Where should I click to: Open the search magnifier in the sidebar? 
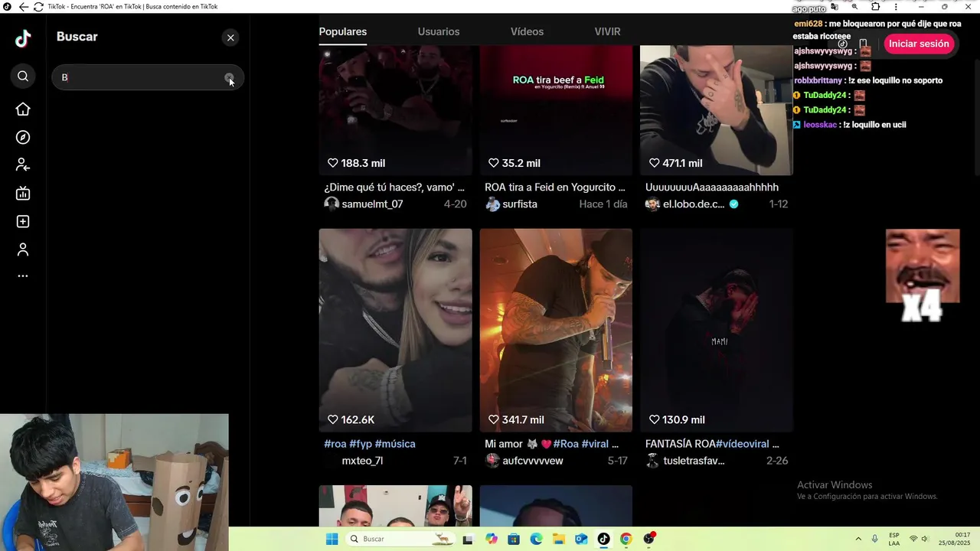pos(23,76)
